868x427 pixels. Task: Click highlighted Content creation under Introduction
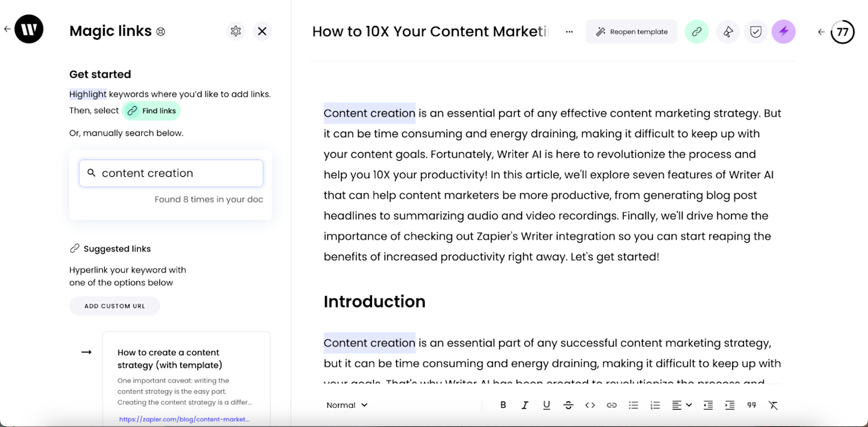pyautogui.click(x=370, y=343)
